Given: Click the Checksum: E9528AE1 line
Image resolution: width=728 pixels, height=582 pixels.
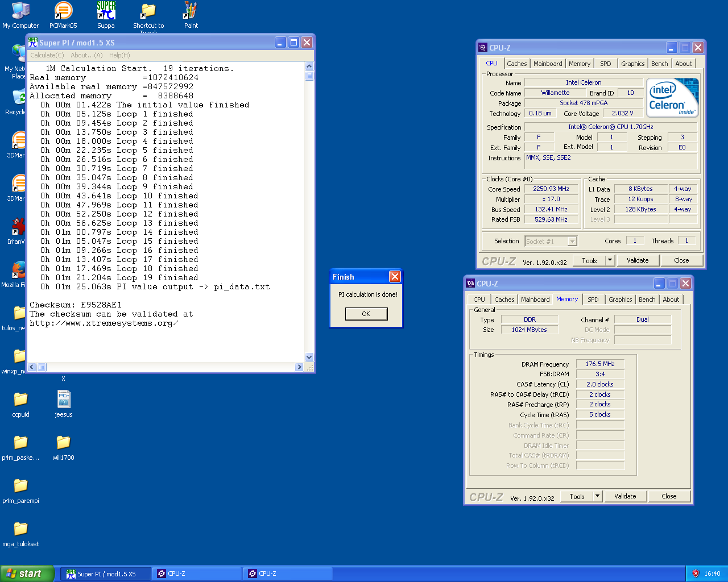Looking at the screenshot, I should (76, 305).
